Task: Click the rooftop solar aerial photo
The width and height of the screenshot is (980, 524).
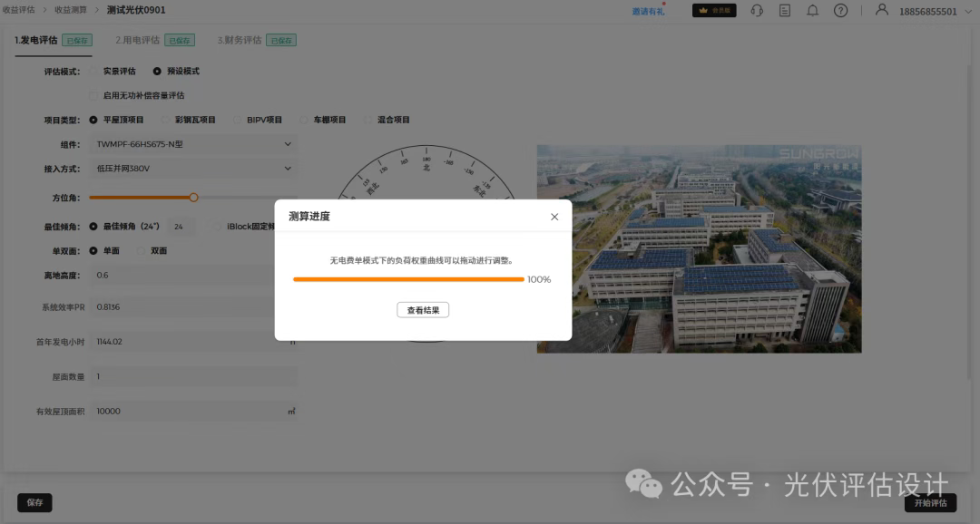Action: click(x=699, y=249)
